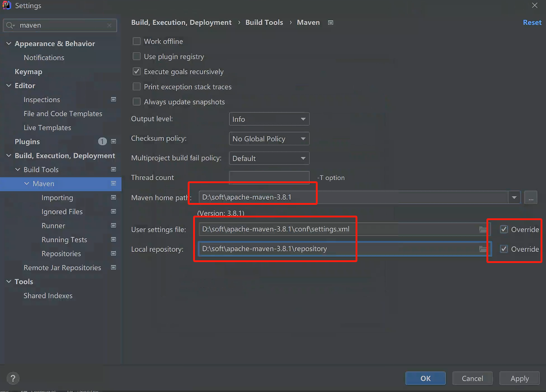
Task: Toggle Override for User settings file
Action: click(504, 230)
